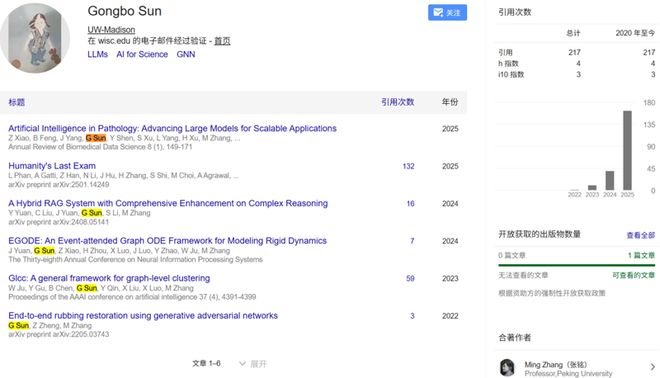
Task: Select the AI for Science tag
Action: coord(142,54)
